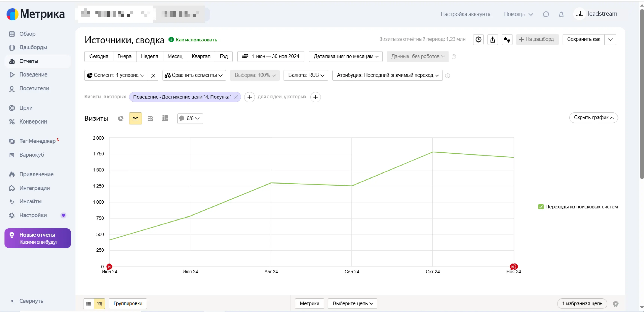Switch to flat list table view

pyautogui.click(x=89, y=304)
